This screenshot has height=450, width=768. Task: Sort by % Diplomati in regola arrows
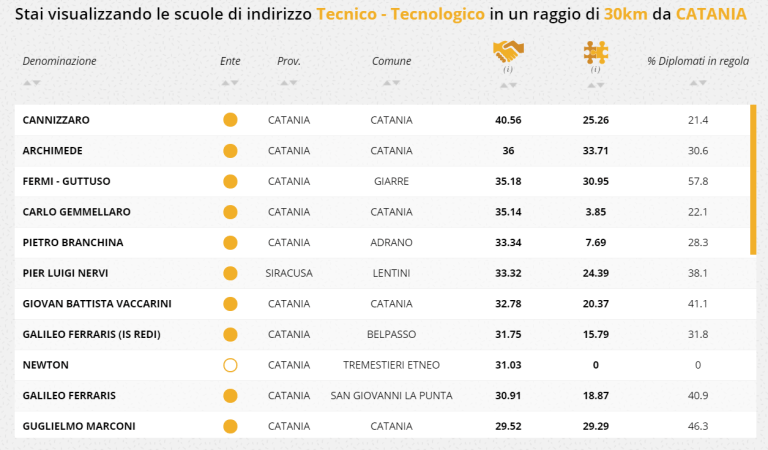[x=698, y=83]
